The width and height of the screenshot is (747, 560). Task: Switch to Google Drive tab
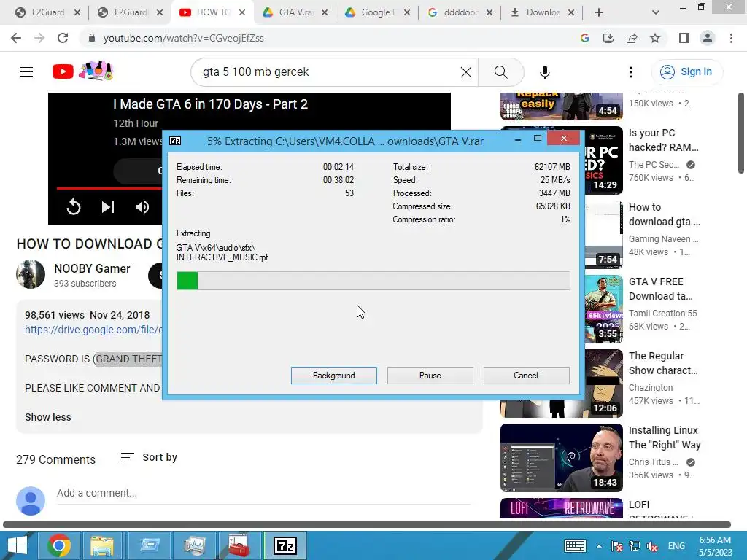[378, 12]
